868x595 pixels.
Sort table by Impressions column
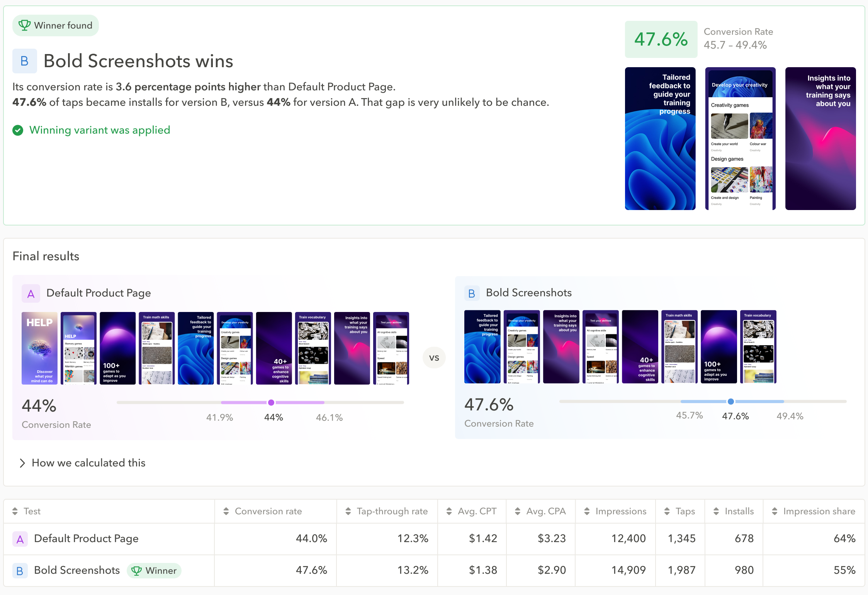coord(587,511)
